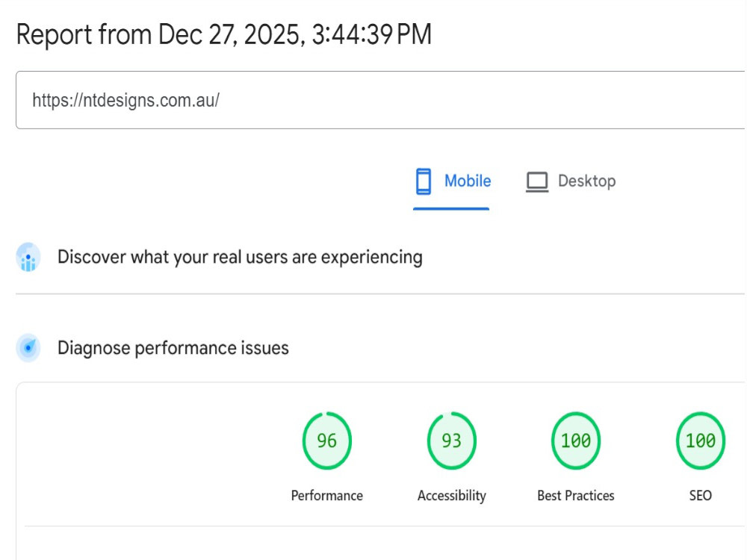The image size is (747, 560).
Task: Expand 'Discover what your real users are experiencing'
Action: tap(240, 257)
